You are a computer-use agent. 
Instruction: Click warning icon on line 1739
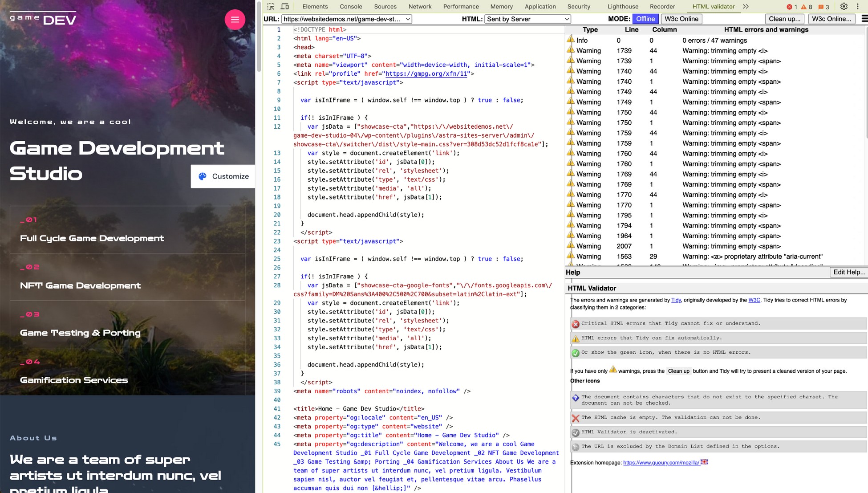pos(571,50)
